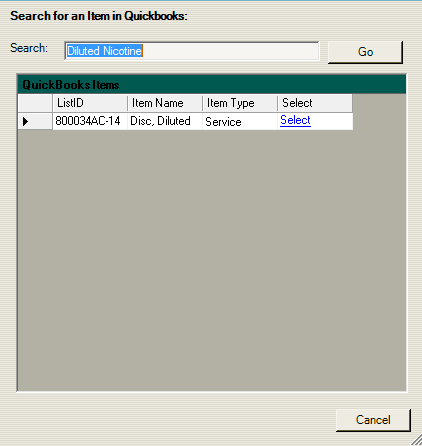422x446 pixels.
Task: Click the empty gray area of the grid
Action: point(212,260)
